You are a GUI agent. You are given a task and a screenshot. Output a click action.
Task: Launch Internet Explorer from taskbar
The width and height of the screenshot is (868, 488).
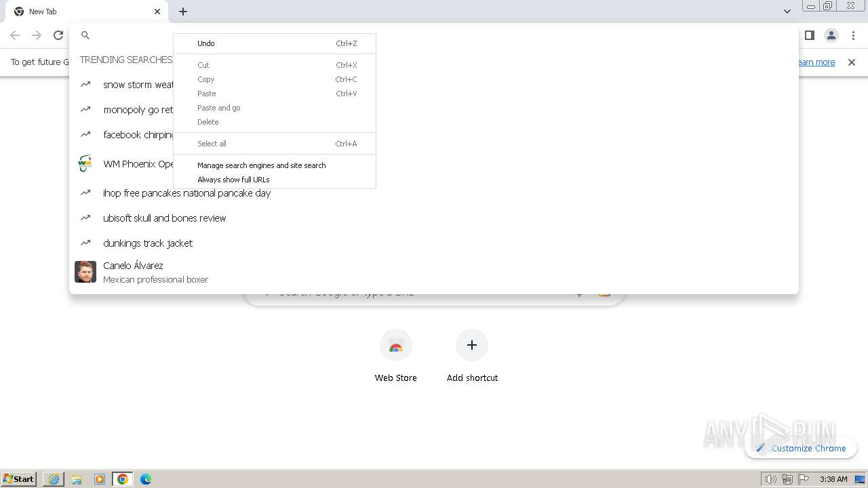54,479
